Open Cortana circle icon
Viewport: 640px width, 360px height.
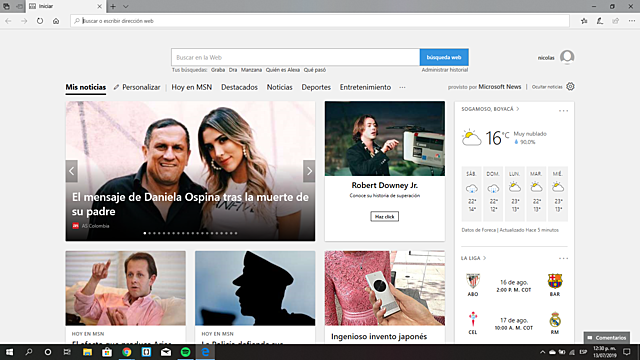pyautogui.click(x=48, y=352)
